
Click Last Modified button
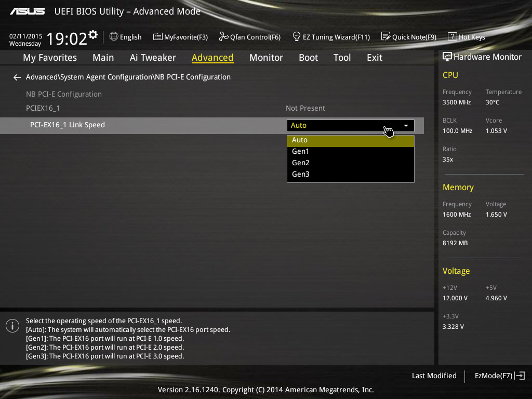point(434,376)
